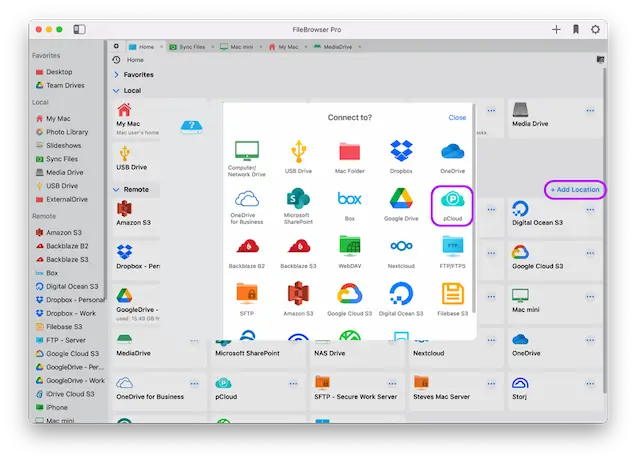The height and width of the screenshot is (461, 636).
Task: Collapse the Local section
Action: pyautogui.click(x=116, y=90)
